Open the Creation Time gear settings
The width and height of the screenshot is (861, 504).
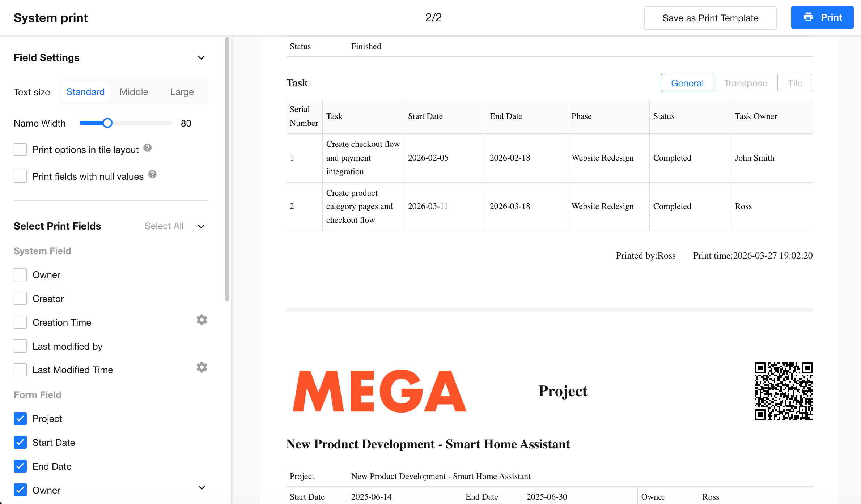202,320
